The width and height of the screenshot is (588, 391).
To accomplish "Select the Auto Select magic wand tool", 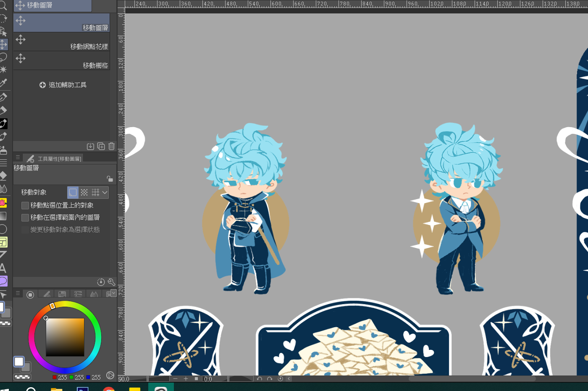I will [3, 70].
